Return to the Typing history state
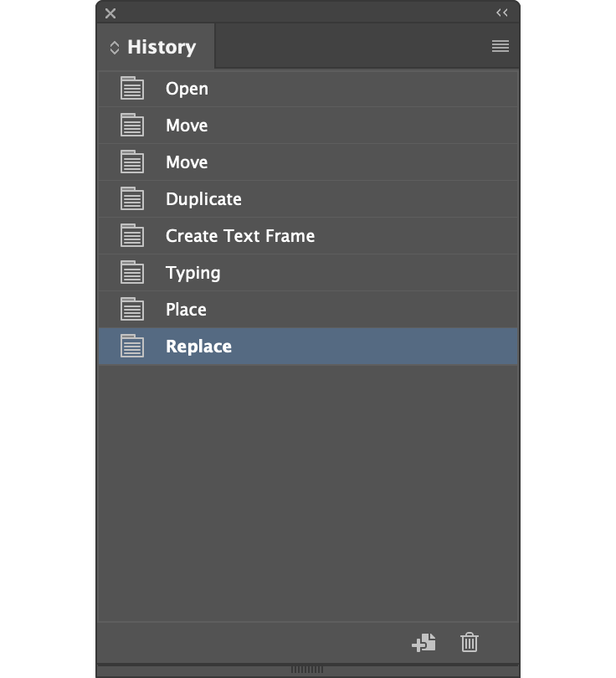 click(x=193, y=273)
